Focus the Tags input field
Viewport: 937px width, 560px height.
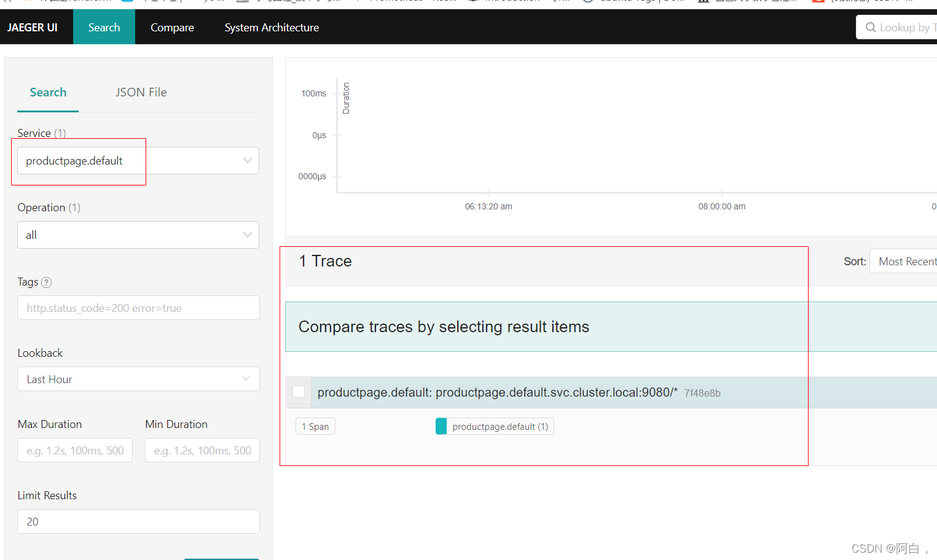[138, 308]
